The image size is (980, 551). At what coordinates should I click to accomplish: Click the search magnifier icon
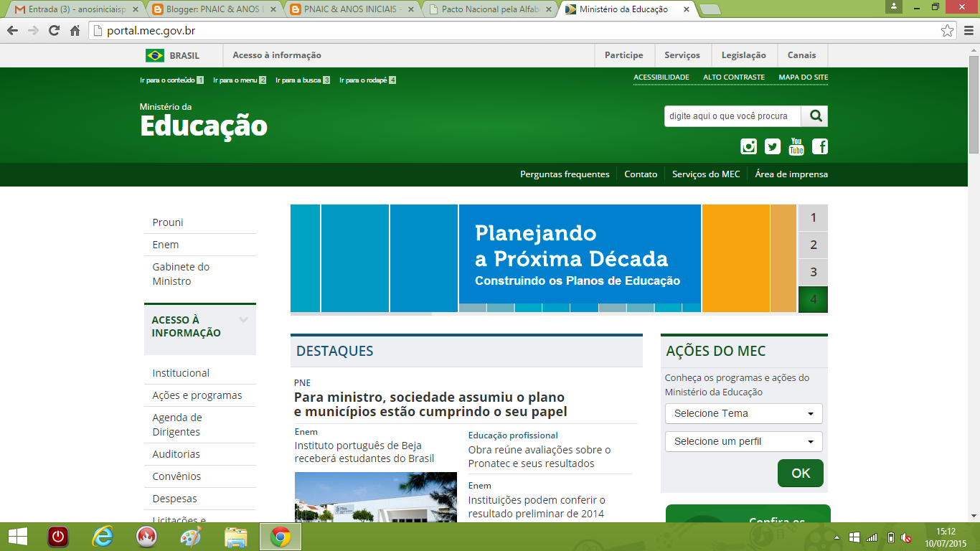pyautogui.click(x=814, y=116)
